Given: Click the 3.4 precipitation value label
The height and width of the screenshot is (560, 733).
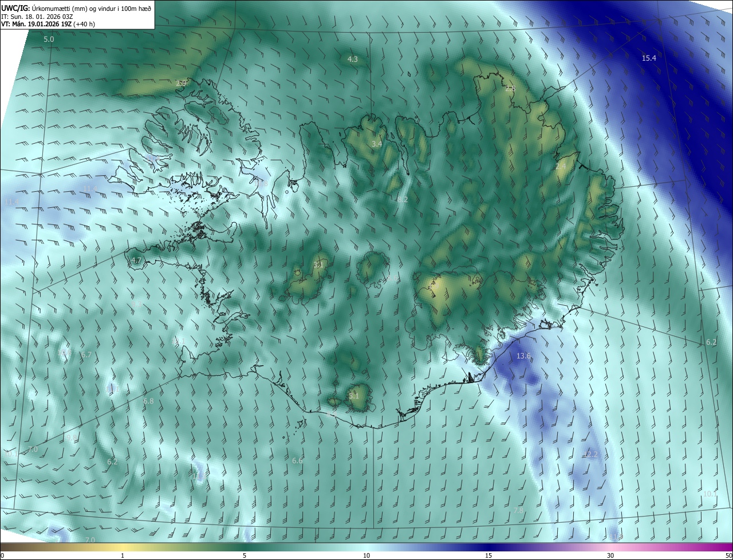Looking at the screenshot, I should tap(377, 144).
